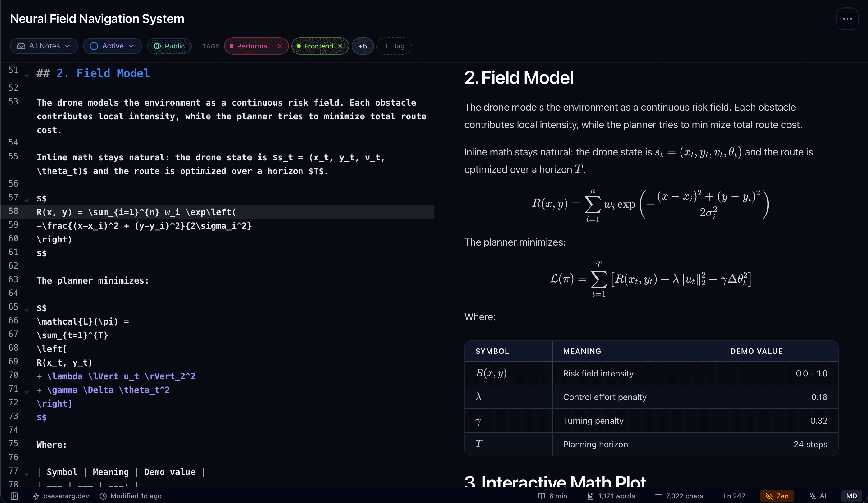This screenshot has height=503, width=868.
Task: Click line number 58 in the gutter
Action: [x=13, y=211]
